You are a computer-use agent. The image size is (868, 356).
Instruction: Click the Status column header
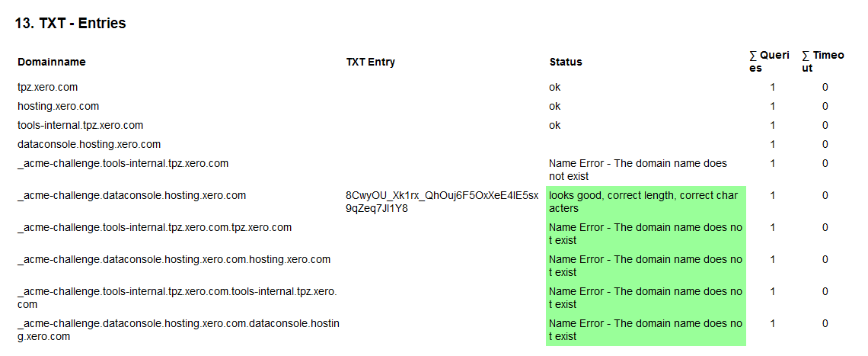[565, 62]
